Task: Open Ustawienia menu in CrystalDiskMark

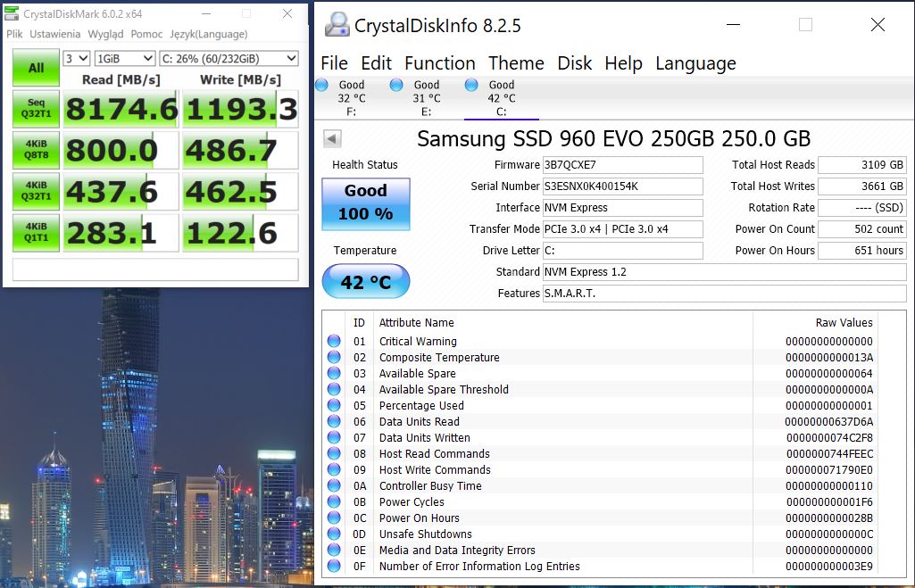Action: click(55, 34)
